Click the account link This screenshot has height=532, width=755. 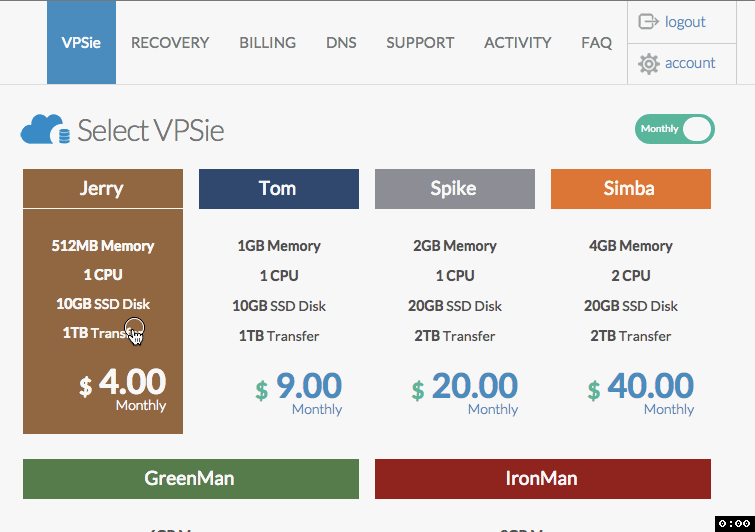pyautogui.click(x=690, y=63)
